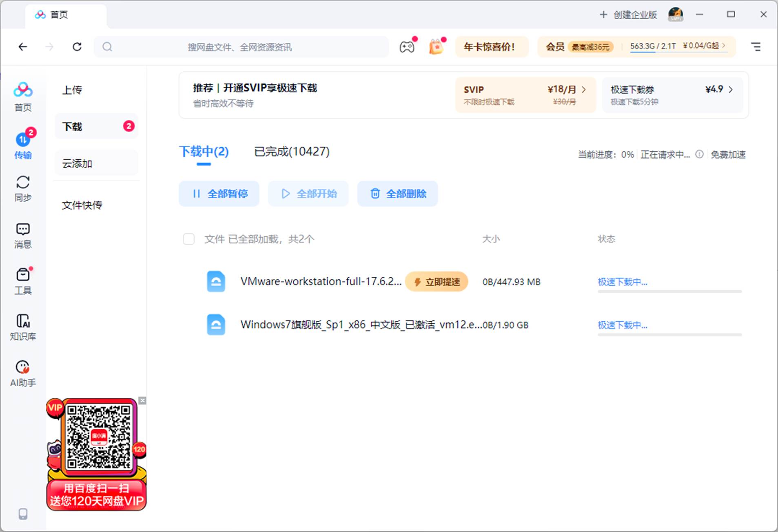
Task: Click the refresh icon in top toolbar
Action: (77, 46)
